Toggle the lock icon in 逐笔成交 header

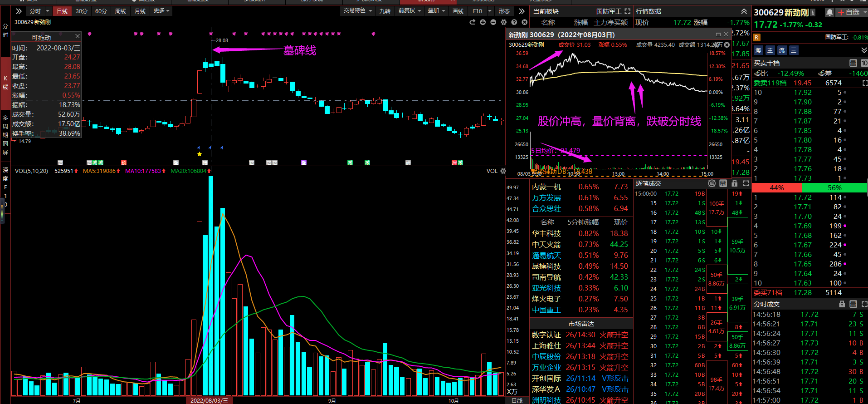[735, 183]
